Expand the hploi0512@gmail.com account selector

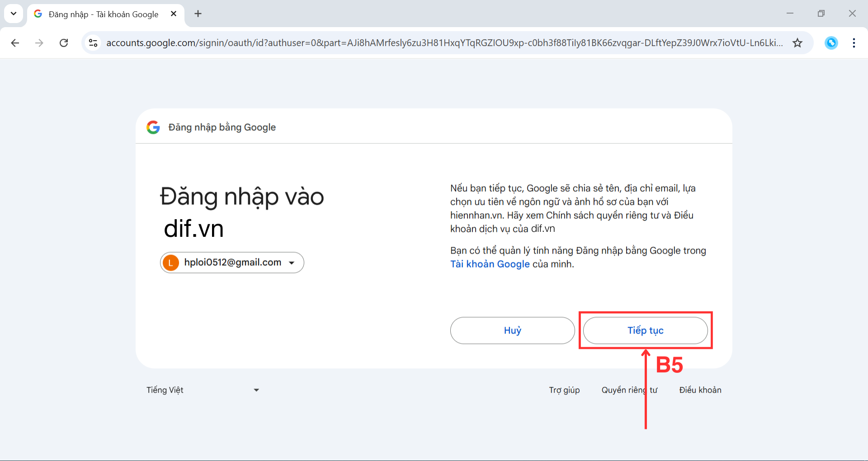pyautogui.click(x=232, y=263)
